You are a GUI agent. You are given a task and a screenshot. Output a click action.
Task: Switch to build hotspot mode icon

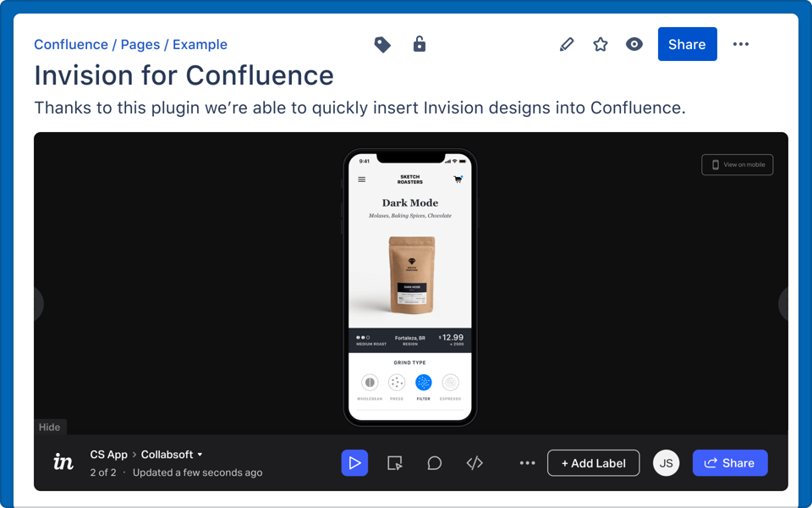point(395,463)
